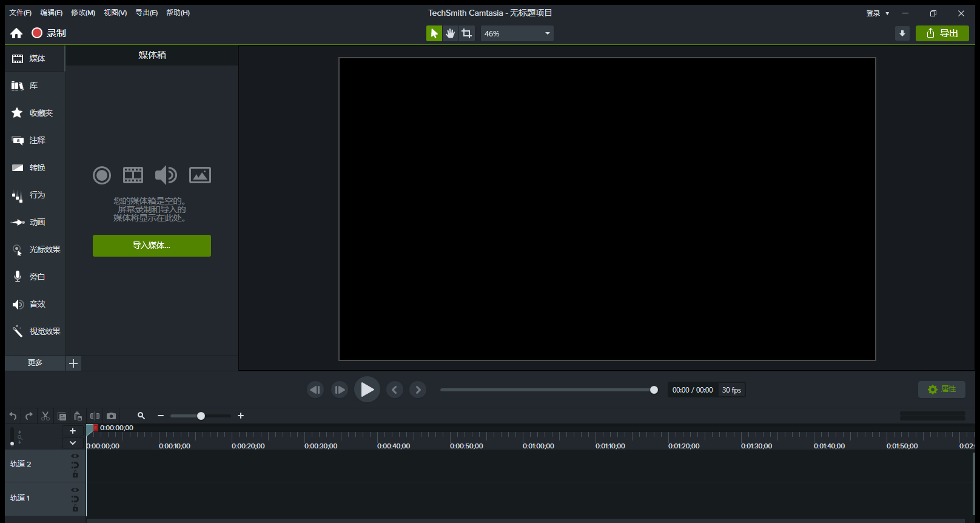Open the 46% canvas zoom dropdown

(517, 33)
